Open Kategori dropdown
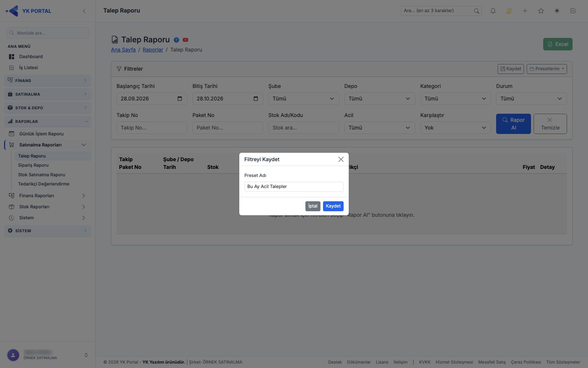The image size is (588, 368). point(455,99)
